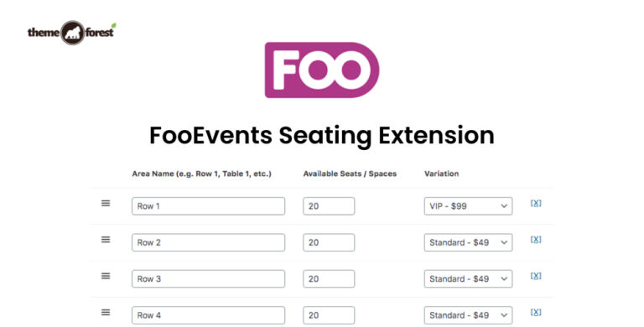Click the pink FOO logo

point(322,70)
